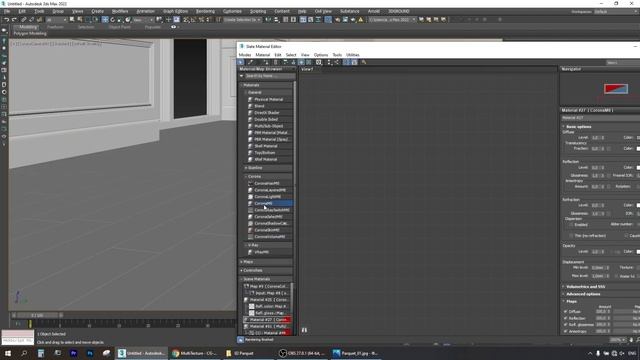
Task: Toggle the Material/Map Browser panel icon
Action: coord(346,62)
